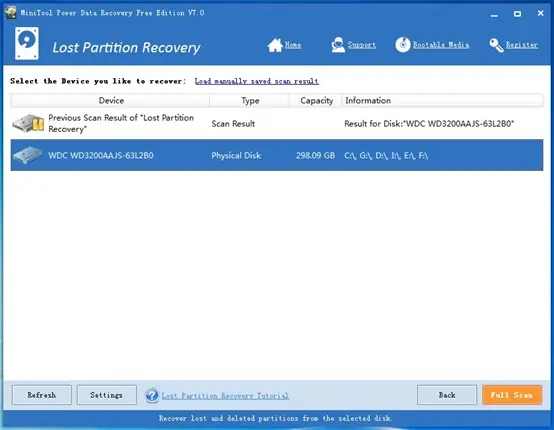Click the 298.09 GB capacity cell
This screenshot has height=430, width=554.
(315, 155)
